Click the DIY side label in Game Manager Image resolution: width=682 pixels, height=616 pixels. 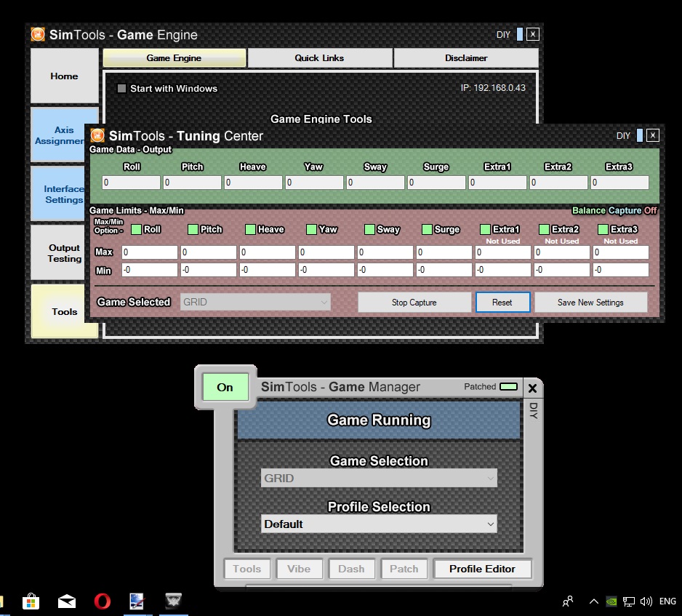pos(533,410)
